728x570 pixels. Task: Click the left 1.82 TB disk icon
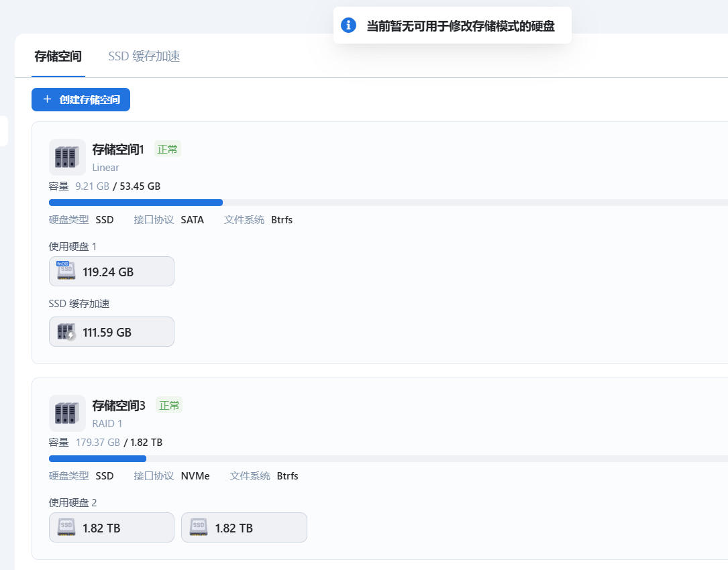66,528
